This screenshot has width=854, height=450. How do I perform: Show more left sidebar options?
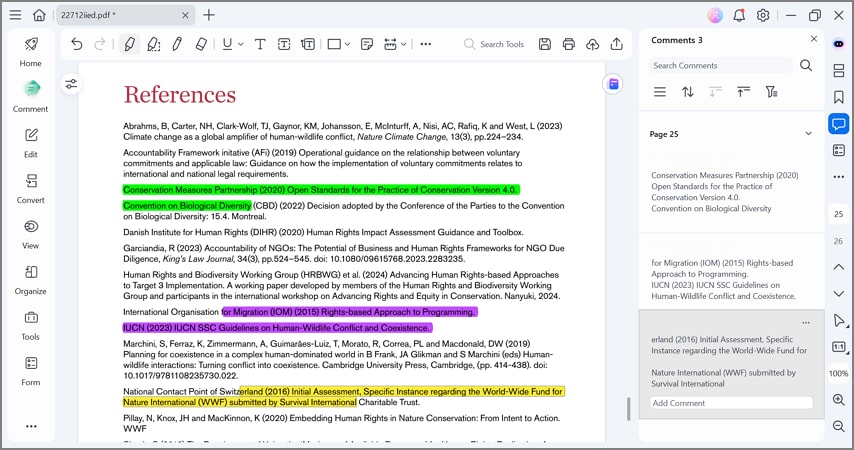[32, 426]
